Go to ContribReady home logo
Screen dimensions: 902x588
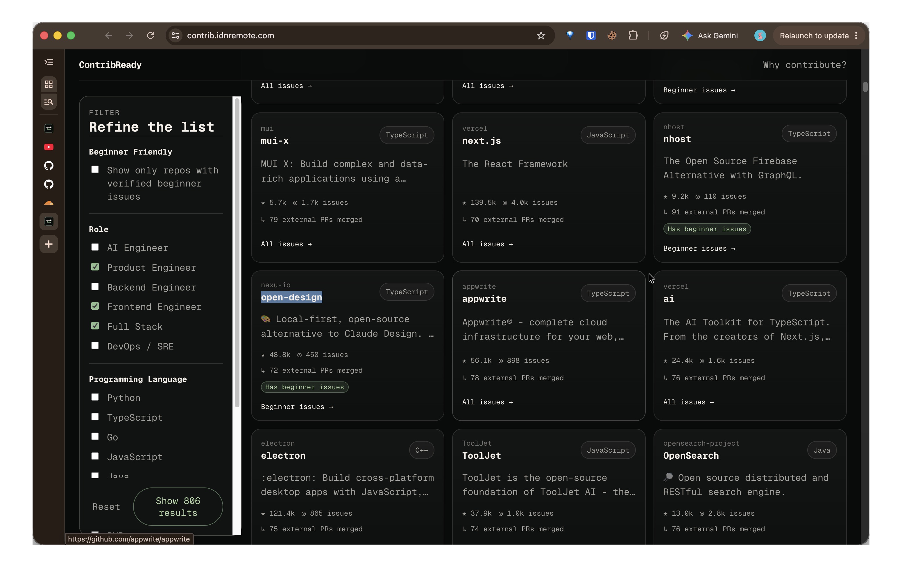point(110,65)
